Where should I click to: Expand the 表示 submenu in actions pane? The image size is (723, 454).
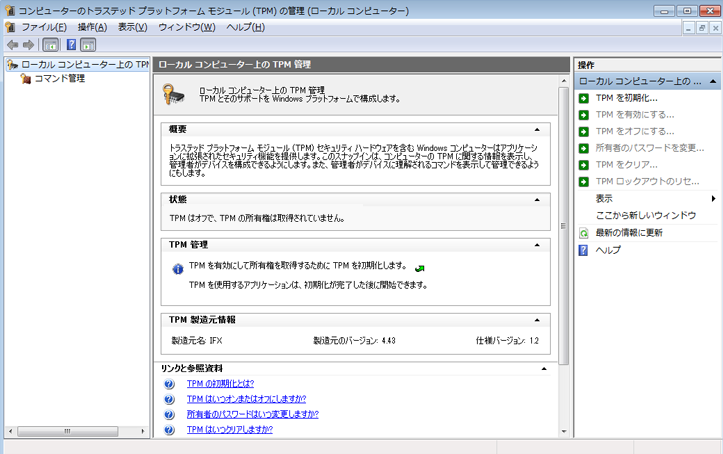(713, 199)
